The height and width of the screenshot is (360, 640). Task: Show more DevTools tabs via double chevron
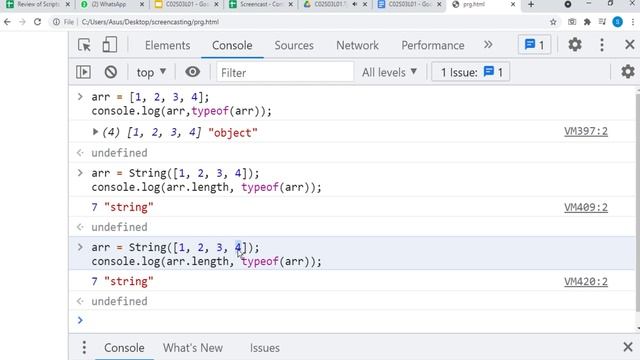pyautogui.click(x=488, y=44)
